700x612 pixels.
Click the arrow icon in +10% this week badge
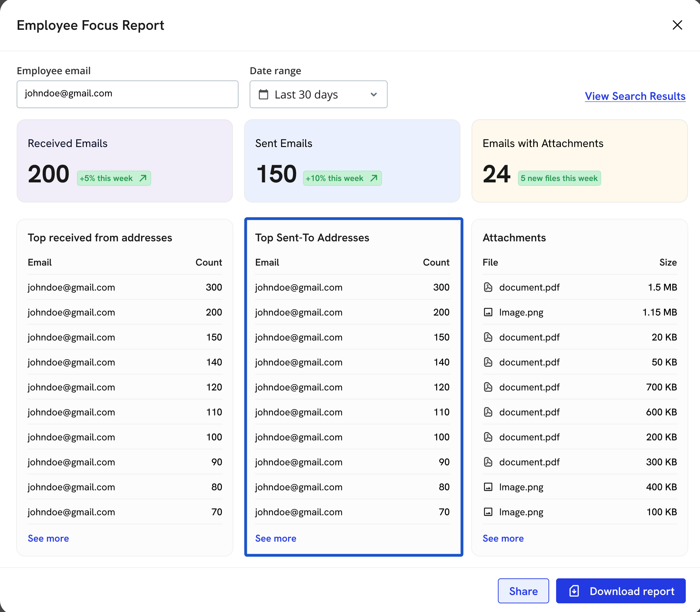pyautogui.click(x=374, y=178)
